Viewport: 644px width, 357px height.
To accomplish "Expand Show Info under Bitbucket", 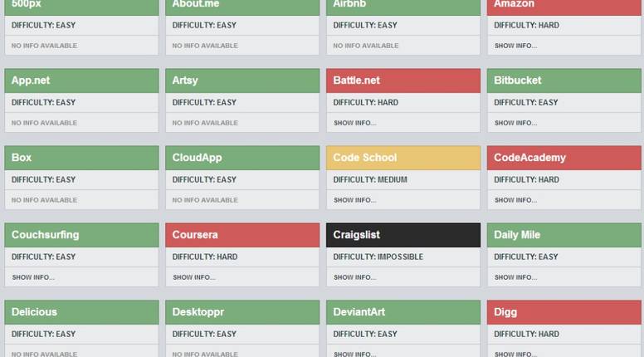I will click(x=515, y=123).
